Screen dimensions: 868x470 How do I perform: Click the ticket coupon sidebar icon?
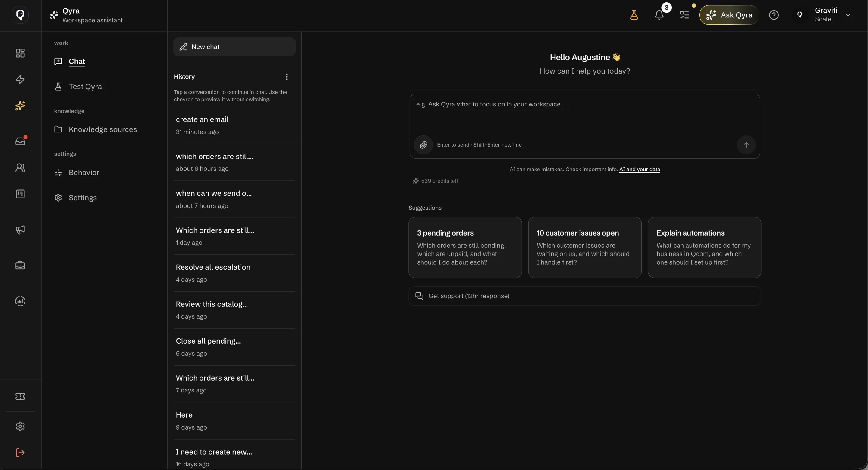click(20, 396)
